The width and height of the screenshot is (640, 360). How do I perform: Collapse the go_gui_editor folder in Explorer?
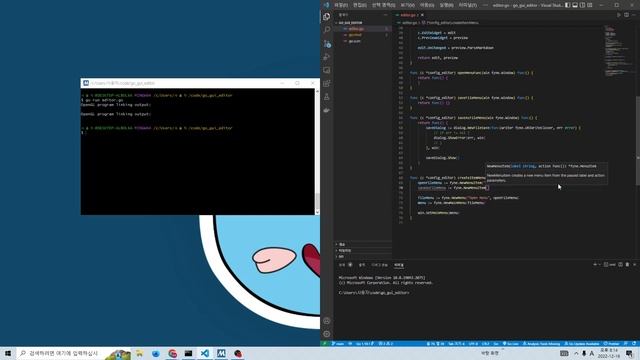(x=363, y=22)
